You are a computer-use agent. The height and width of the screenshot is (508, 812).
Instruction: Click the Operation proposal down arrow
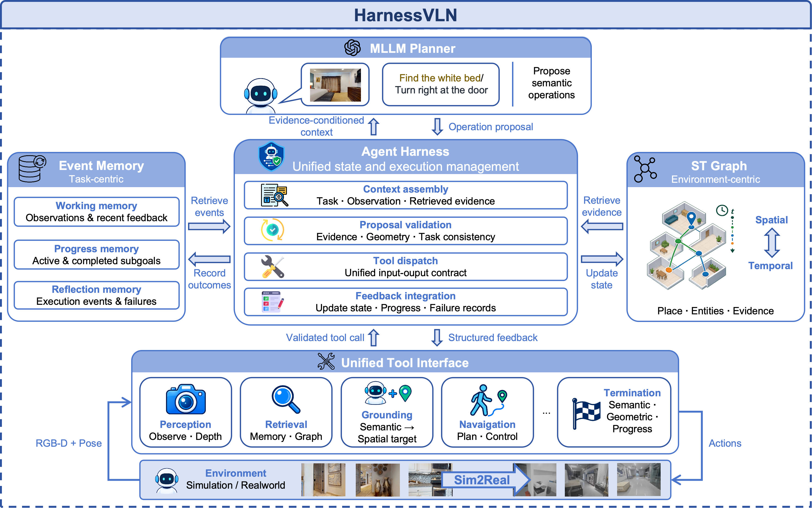[437, 127]
